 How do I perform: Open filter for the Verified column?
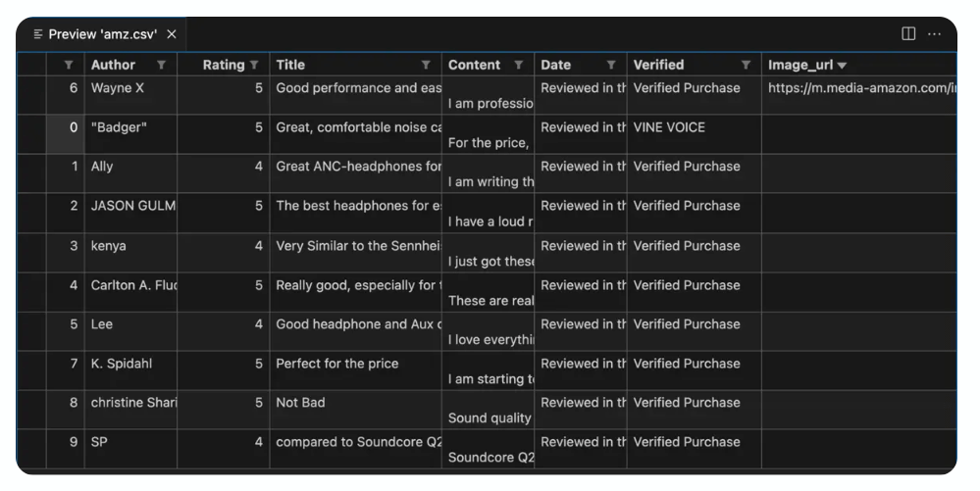click(746, 65)
